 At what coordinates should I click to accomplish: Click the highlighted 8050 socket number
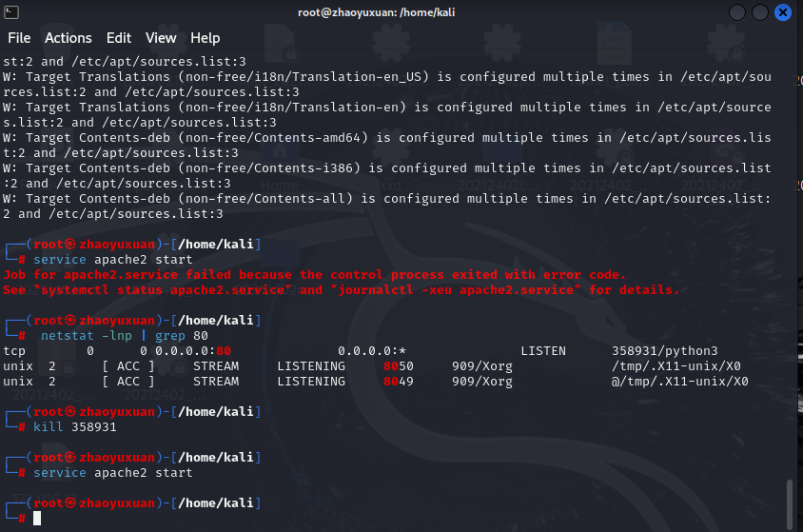399,366
